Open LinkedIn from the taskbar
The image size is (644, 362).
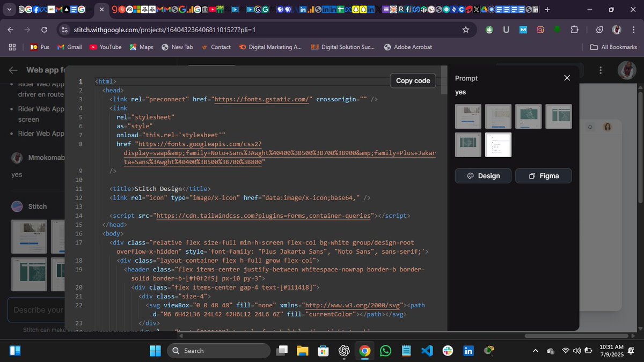468,351
